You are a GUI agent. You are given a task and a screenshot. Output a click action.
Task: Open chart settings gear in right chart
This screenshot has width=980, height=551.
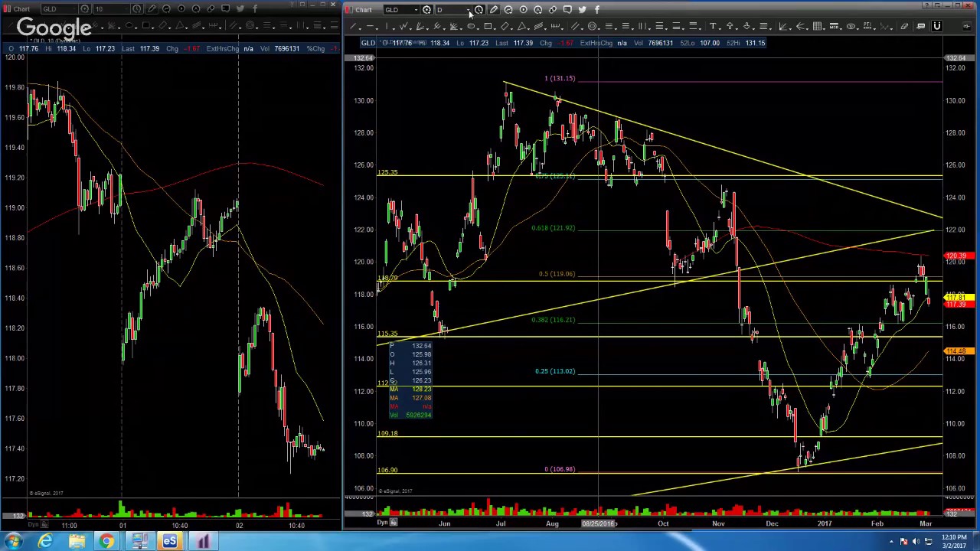(x=426, y=10)
